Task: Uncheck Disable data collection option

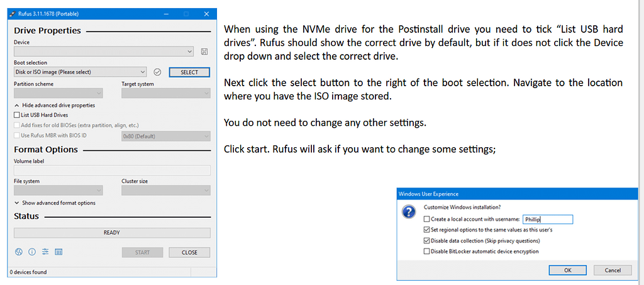Action: tap(427, 241)
